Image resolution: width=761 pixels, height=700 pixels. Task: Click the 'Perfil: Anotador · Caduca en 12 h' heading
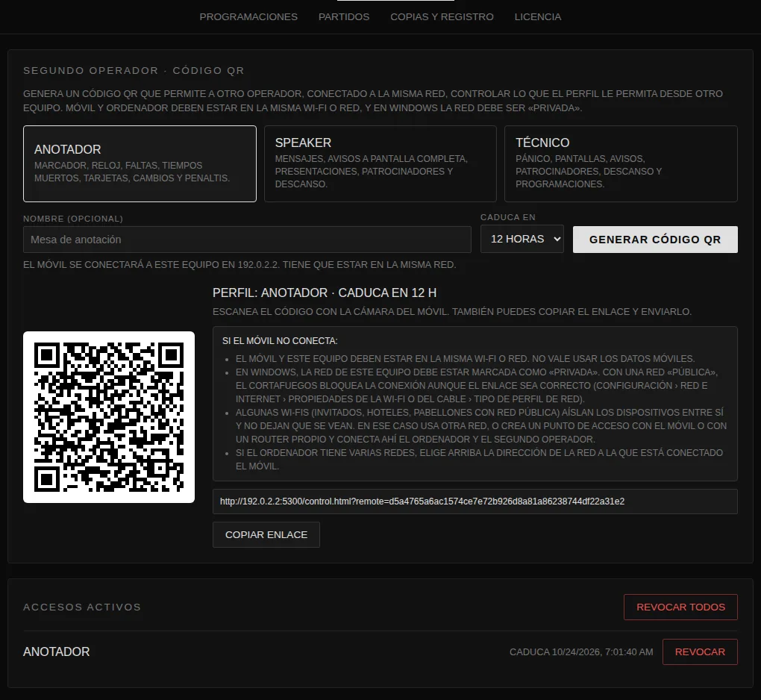pos(325,293)
